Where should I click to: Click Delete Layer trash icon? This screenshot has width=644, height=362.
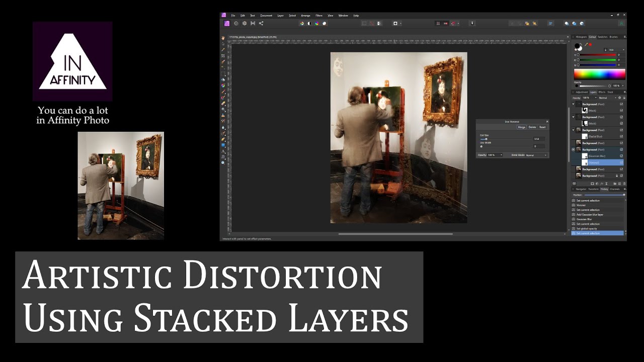pyautogui.click(x=624, y=184)
